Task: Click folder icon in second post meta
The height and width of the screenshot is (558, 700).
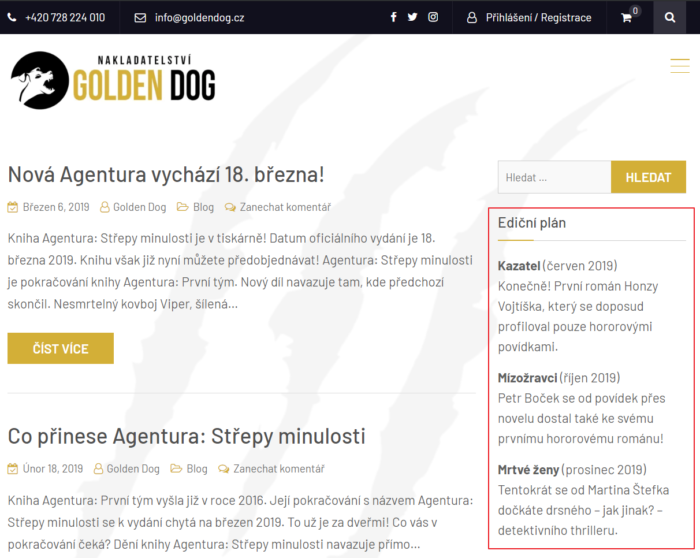Action: pyautogui.click(x=176, y=468)
